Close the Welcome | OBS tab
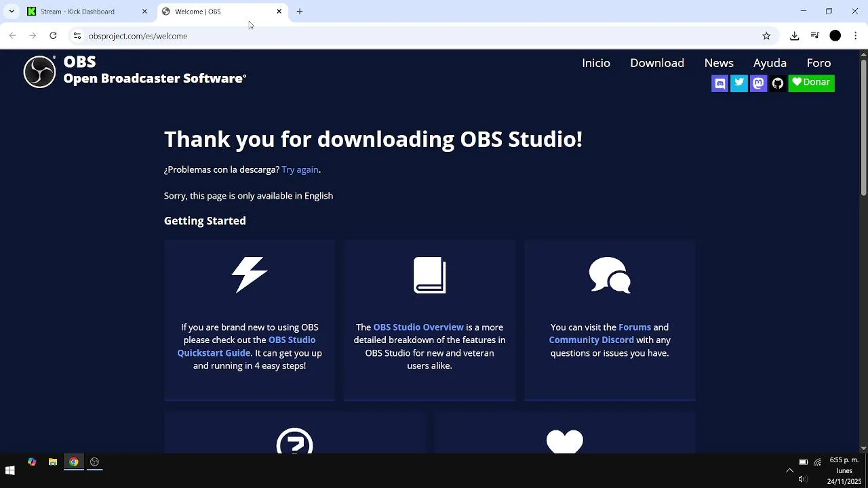This screenshot has width=868, height=488. (279, 12)
